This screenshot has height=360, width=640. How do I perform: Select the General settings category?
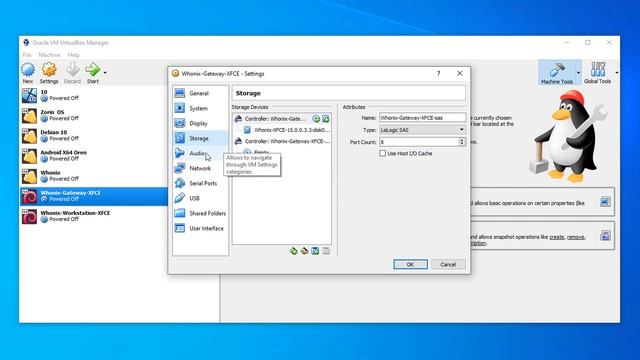coord(200,93)
